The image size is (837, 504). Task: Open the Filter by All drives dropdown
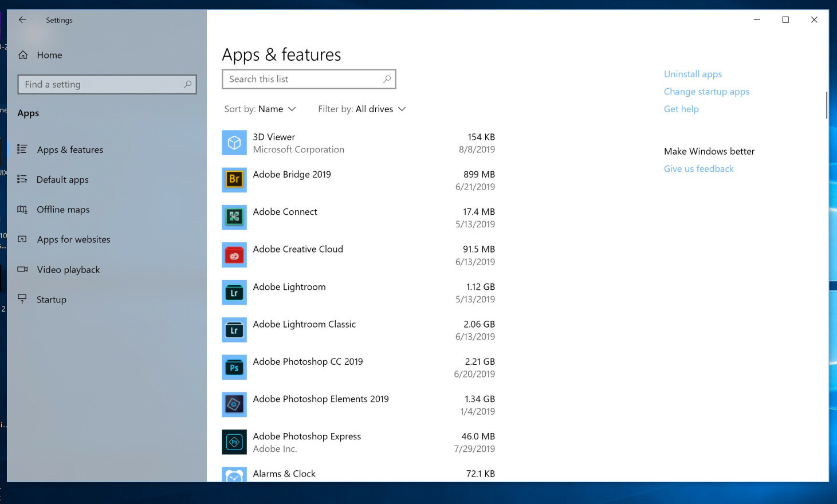click(x=362, y=109)
